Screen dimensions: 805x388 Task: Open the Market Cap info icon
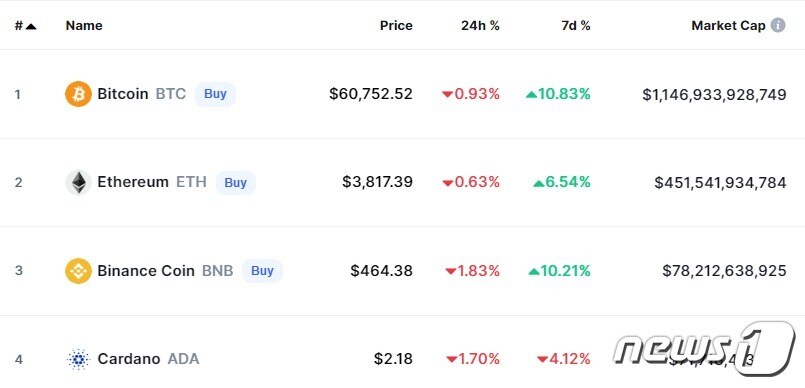pyautogui.click(x=778, y=25)
